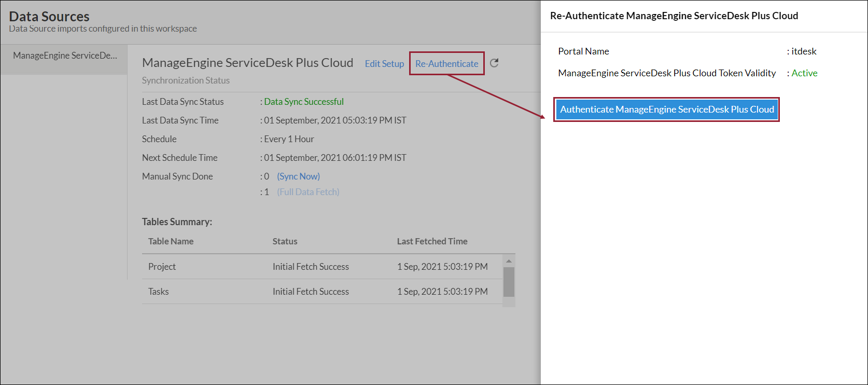Viewport: 868px width, 385px height.
Task: Click the Table Name column header
Action: [171, 241]
